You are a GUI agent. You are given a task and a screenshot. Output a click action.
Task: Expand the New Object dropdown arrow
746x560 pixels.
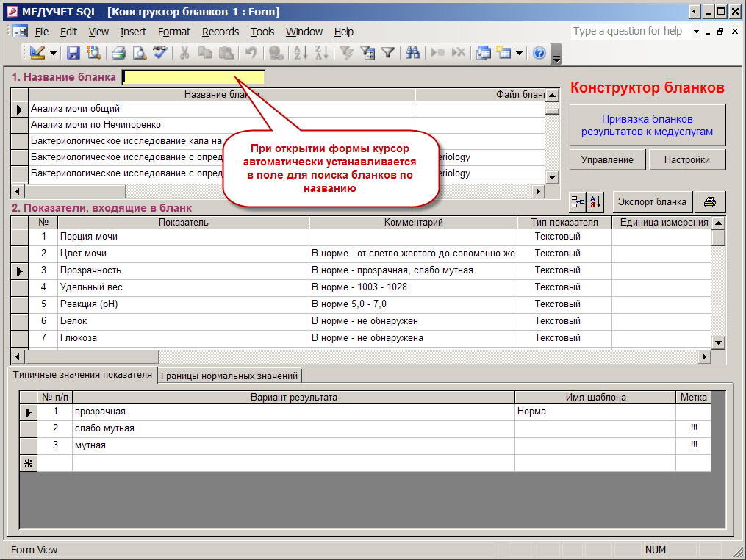(519, 53)
